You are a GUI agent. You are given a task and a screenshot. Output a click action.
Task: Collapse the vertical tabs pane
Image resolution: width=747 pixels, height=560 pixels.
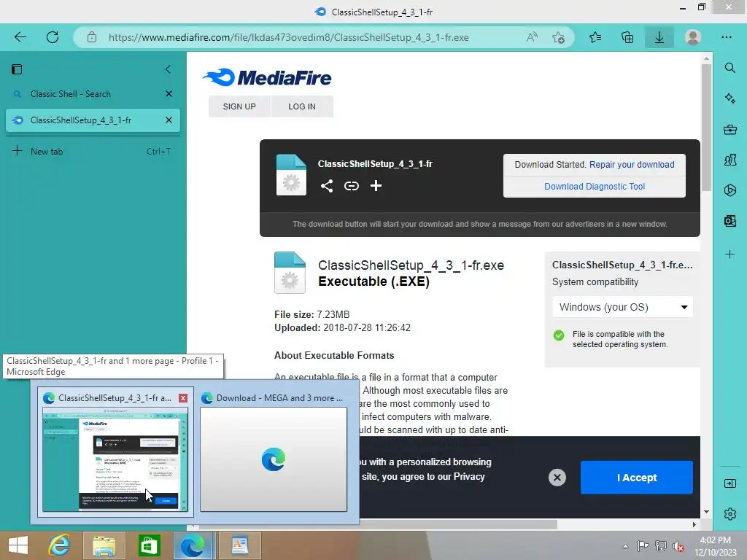click(169, 69)
